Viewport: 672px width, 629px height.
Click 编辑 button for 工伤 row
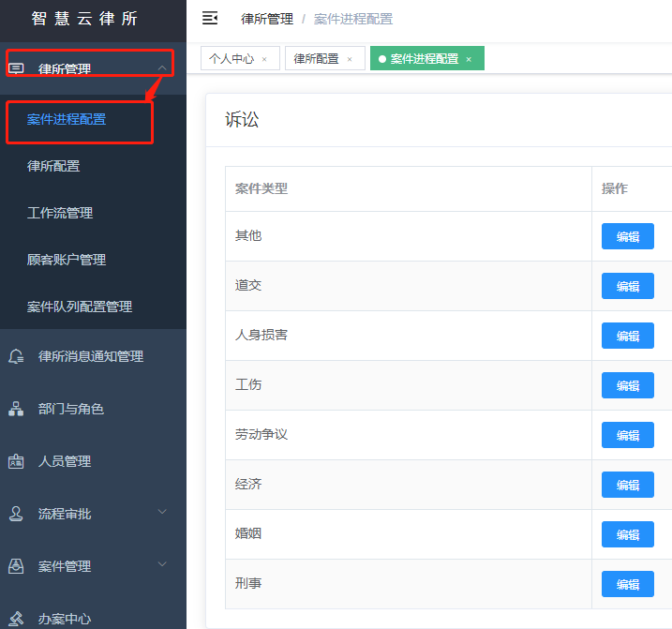627,385
